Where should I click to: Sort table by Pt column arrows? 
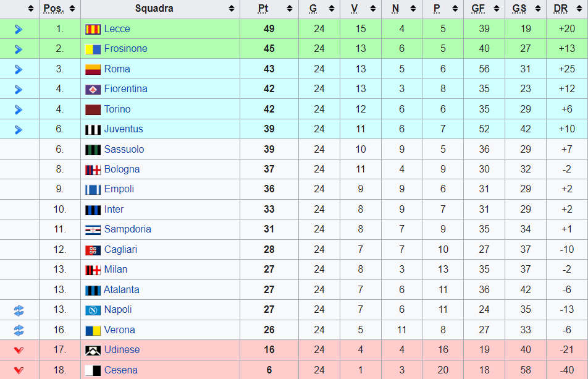290,9
